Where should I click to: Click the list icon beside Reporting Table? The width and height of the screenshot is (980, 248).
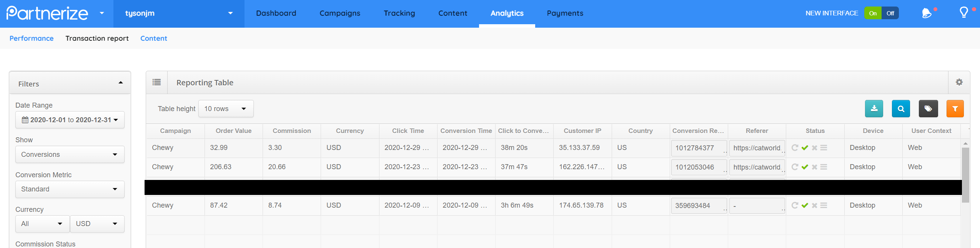pyautogui.click(x=156, y=82)
